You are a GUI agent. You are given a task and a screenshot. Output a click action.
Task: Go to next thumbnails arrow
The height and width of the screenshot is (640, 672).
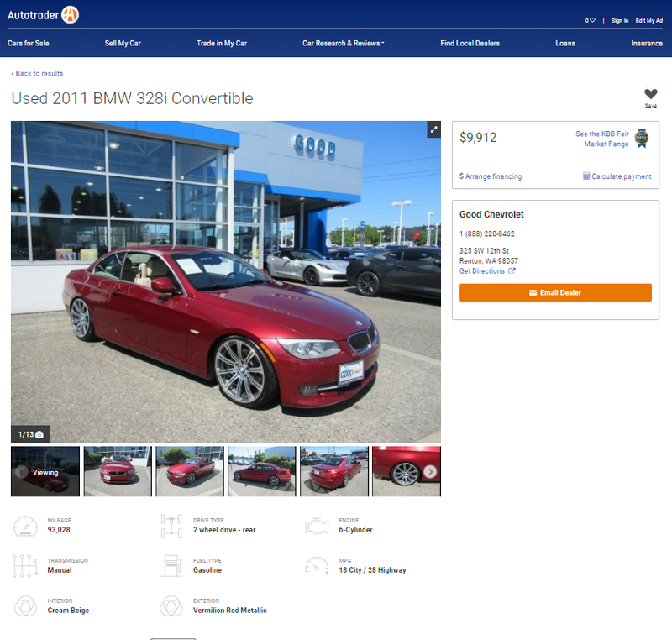[x=430, y=472]
